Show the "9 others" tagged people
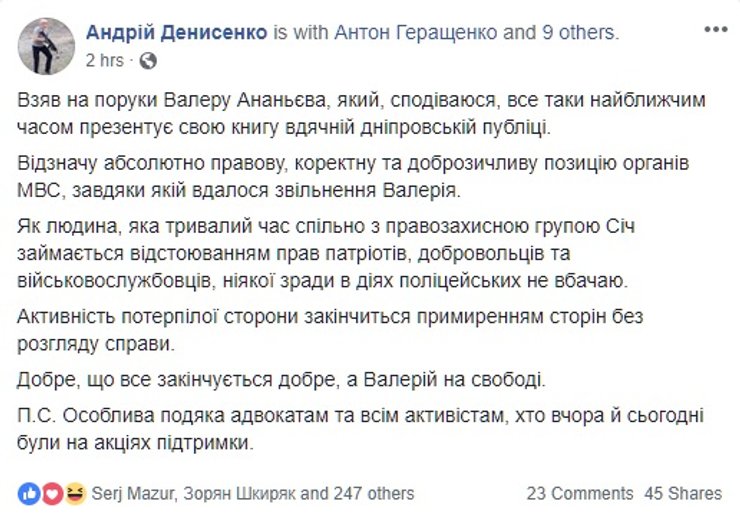 tap(580, 32)
